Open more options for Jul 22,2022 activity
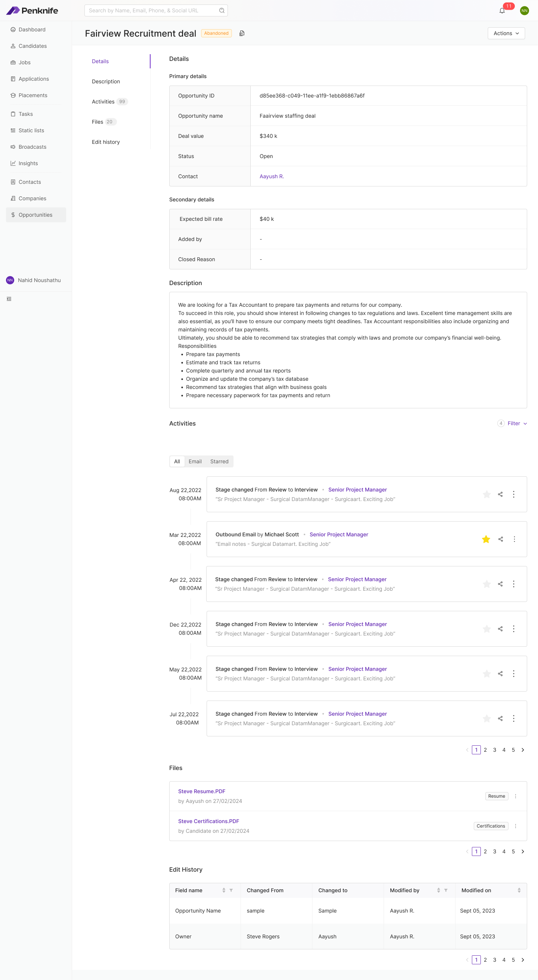Viewport: 538px width, 980px height. (x=514, y=718)
